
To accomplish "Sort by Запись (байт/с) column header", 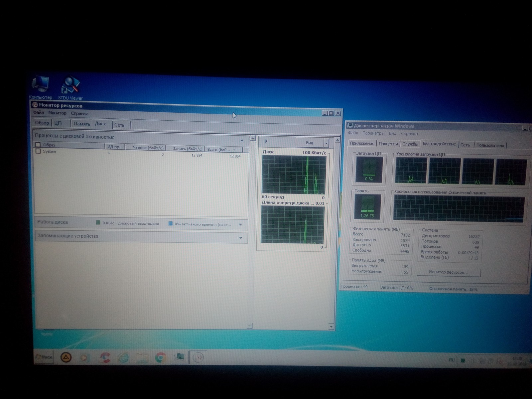I will [187, 149].
